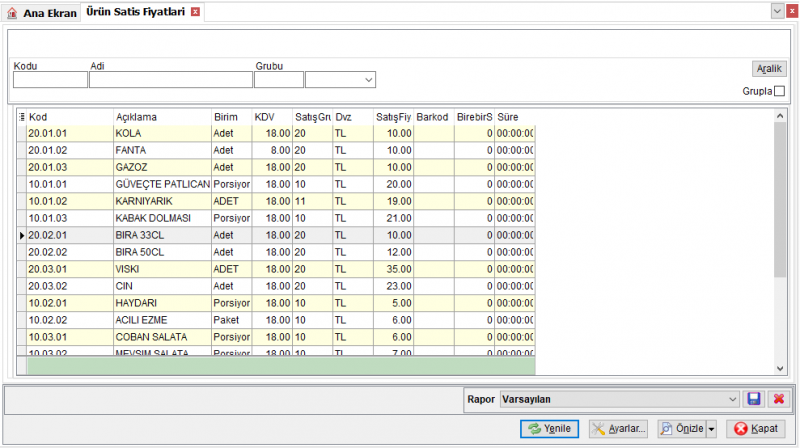Click the green Yenile refresh button

(549, 429)
